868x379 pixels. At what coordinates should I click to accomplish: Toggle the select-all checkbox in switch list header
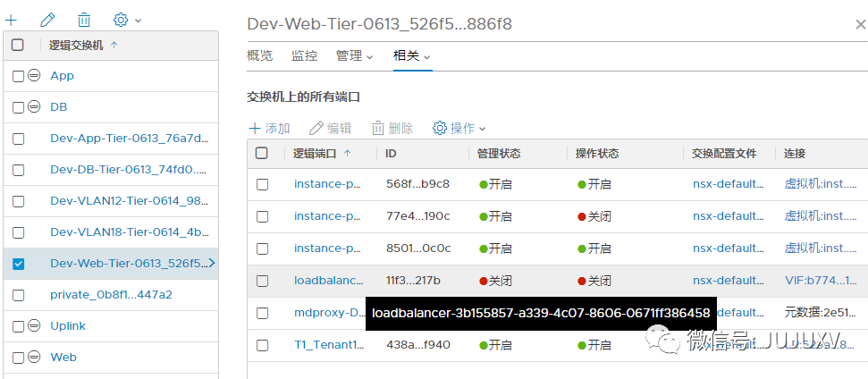coord(18,45)
